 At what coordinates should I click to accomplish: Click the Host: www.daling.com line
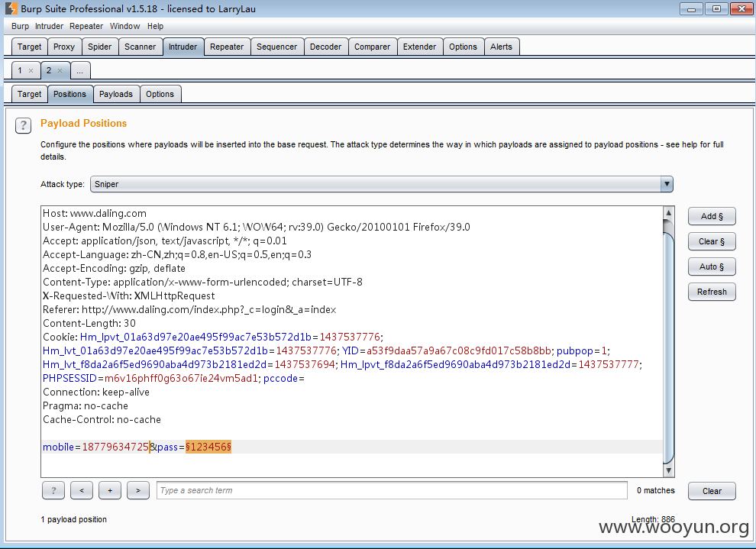[95, 213]
